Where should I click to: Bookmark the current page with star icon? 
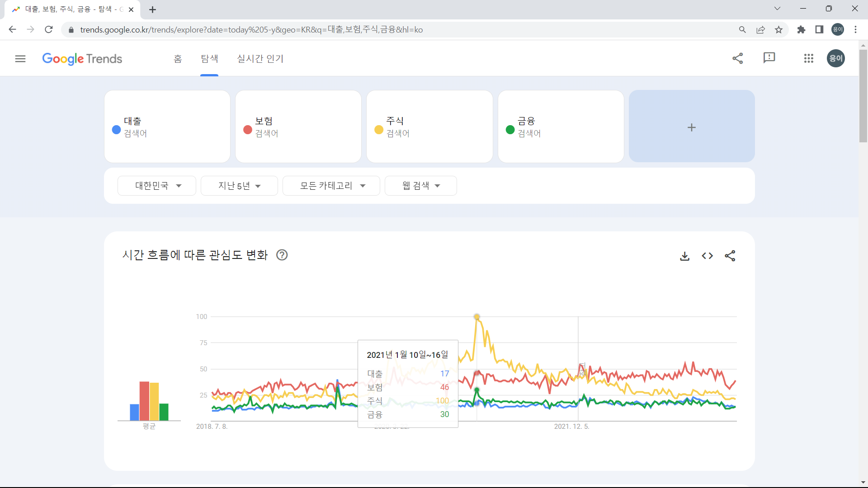[x=778, y=29]
